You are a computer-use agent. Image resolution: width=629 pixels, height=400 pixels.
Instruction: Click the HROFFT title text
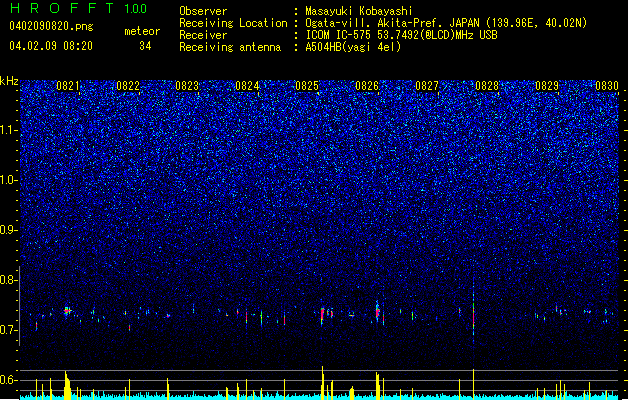(62, 8)
